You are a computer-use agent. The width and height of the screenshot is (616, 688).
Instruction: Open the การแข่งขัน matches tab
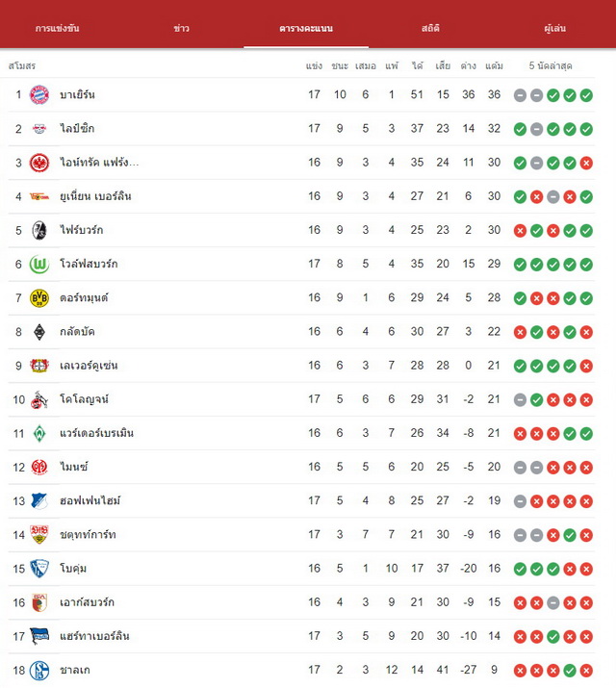pos(58,29)
